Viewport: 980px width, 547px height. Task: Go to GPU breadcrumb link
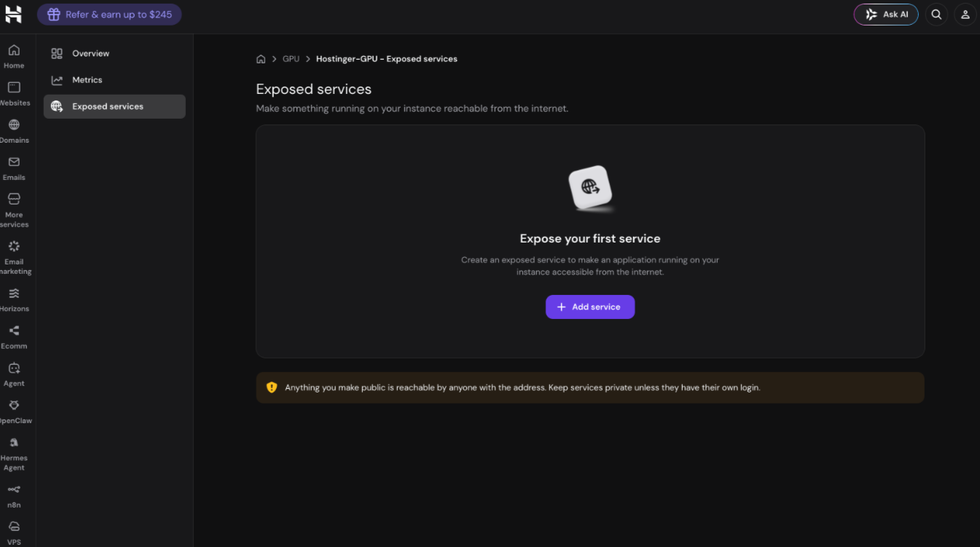pos(291,59)
